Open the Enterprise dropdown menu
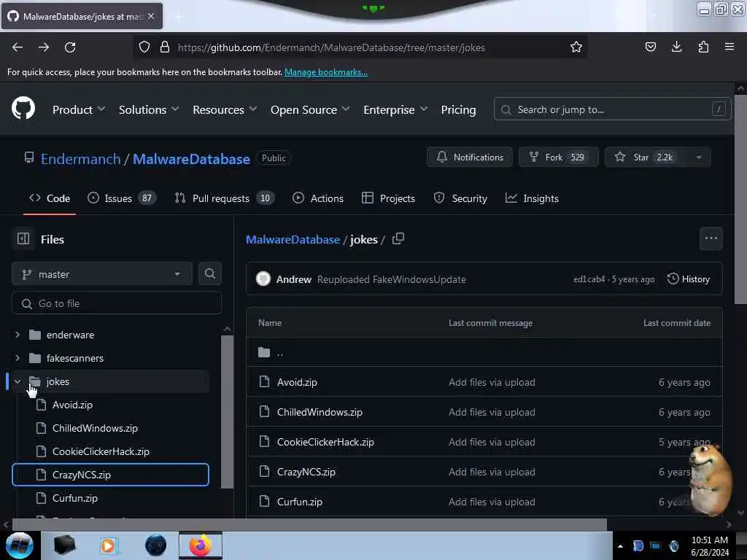This screenshot has width=747, height=560. coord(395,109)
